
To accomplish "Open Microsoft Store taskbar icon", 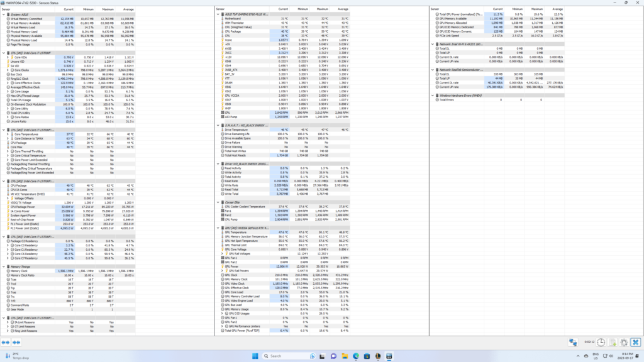I will pyautogui.click(x=367, y=356).
